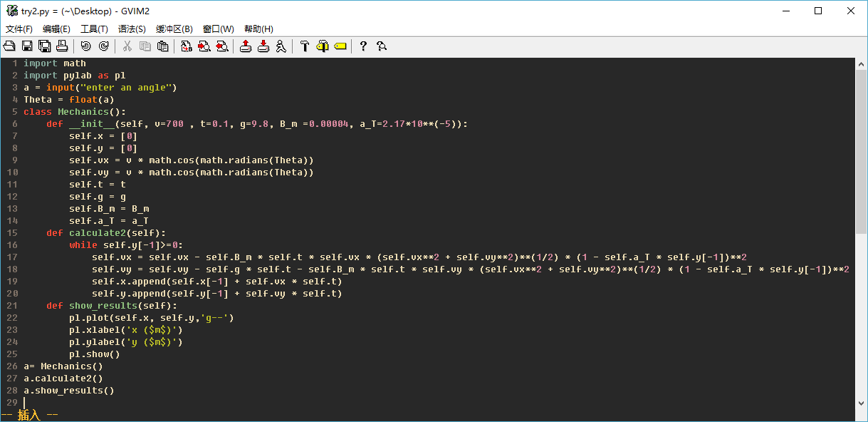
Task: Open the 工具(T) menu
Action: tap(94, 29)
